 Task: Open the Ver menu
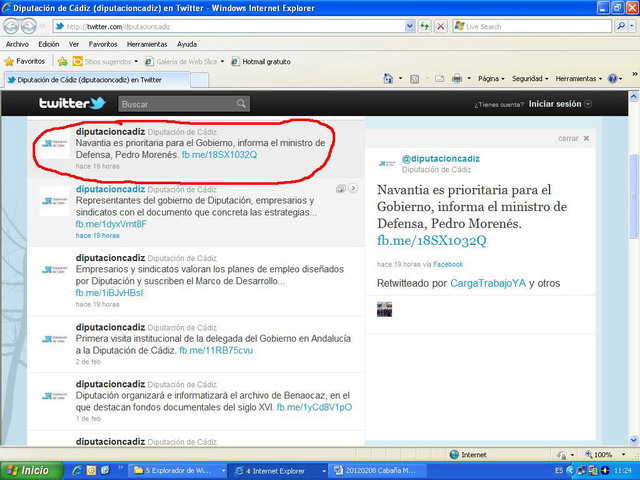[x=74, y=44]
